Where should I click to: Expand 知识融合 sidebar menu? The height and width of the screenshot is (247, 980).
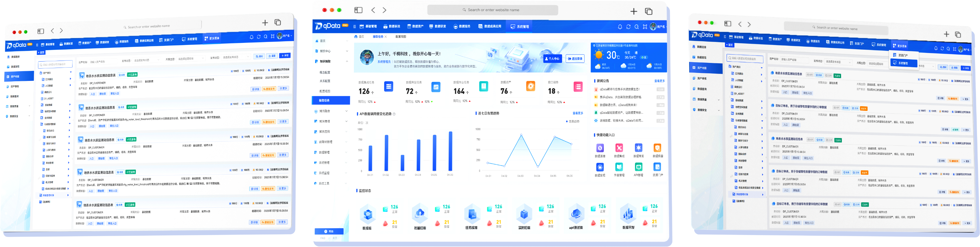(x=331, y=111)
